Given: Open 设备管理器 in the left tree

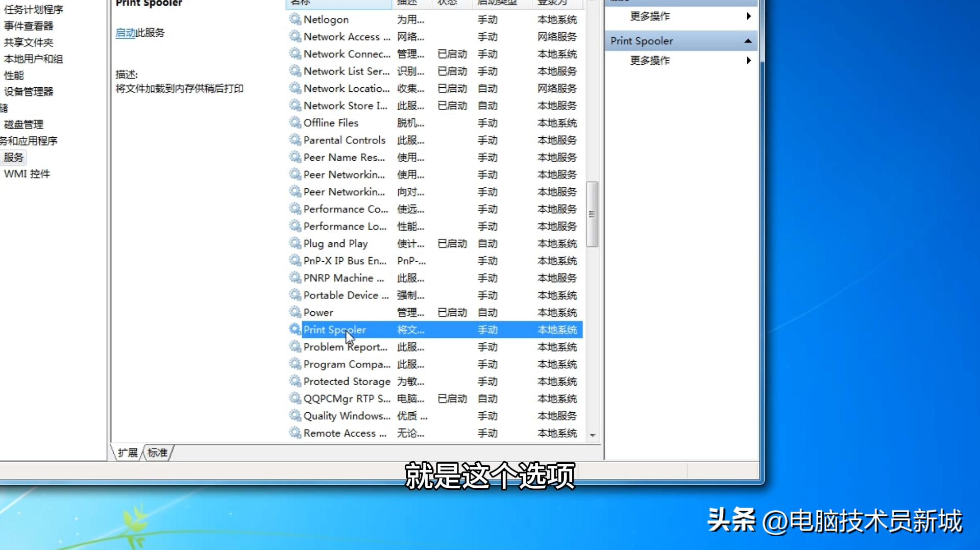Looking at the screenshot, I should coord(29,92).
